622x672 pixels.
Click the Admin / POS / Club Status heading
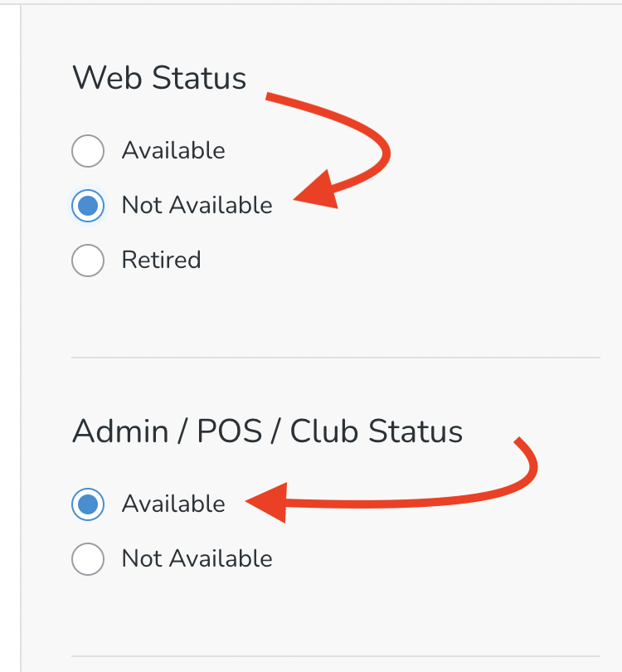point(267,431)
